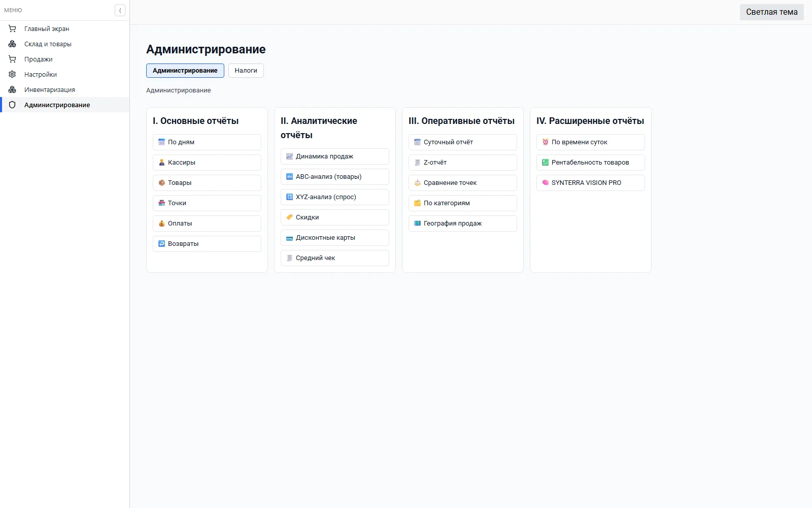Screen dimensions: 812x508
Task: Open the Сравнение точек report
Action: coord(463,183)
